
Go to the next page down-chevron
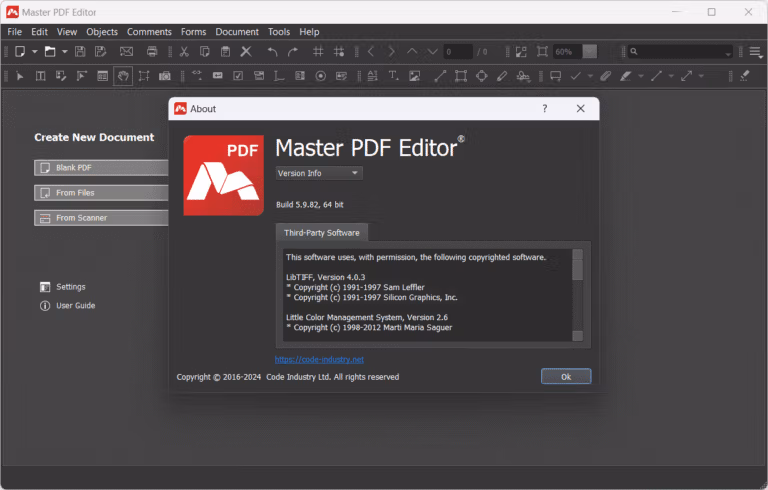point(432,51)
